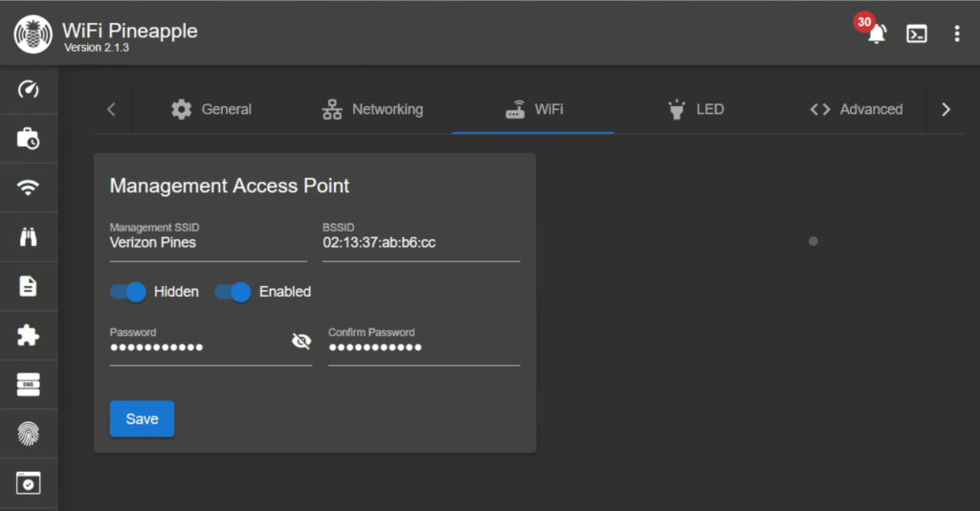Toggle the Enabled switch
The height and width of the screenshot is (511, 980).
(x=234, y=292)
